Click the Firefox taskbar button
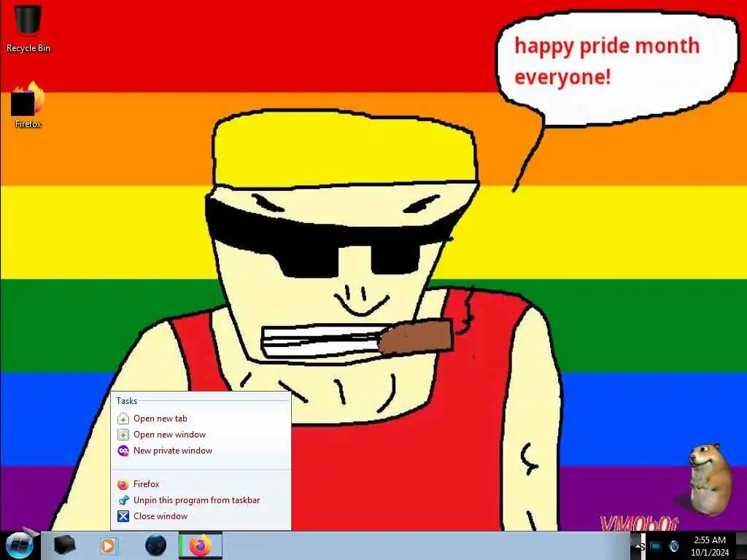Image resolution: width=747 pixels, height=560 pixels. [201, 545]
